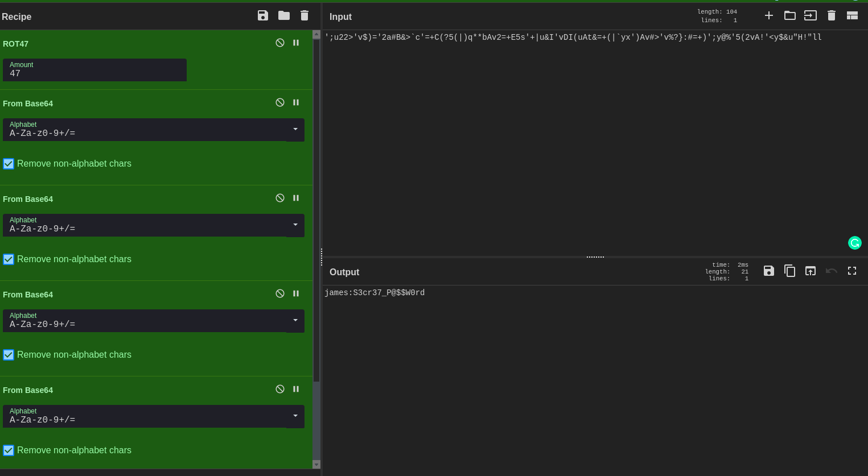Click the Output panel heading
868x476 pixels.
pyautogui.click(x=344, y=272)
